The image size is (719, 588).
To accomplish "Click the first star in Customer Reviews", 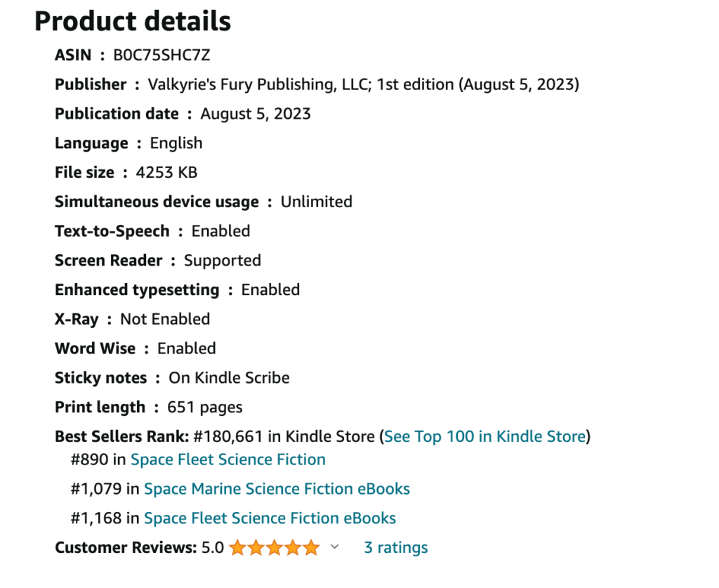I will 237,548.
